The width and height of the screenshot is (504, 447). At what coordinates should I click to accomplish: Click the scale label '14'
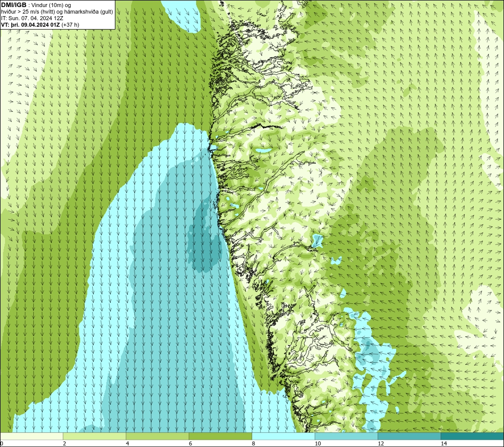click(444, 443)
